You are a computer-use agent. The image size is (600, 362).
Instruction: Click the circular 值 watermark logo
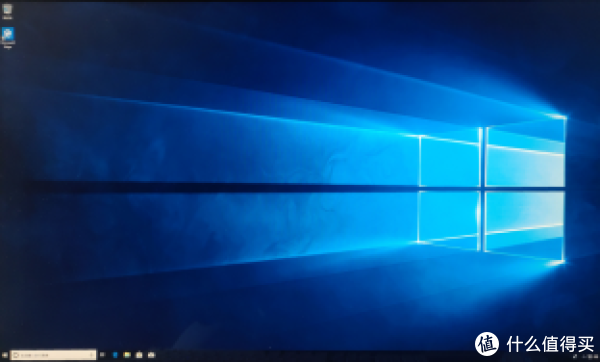[487, 344]
